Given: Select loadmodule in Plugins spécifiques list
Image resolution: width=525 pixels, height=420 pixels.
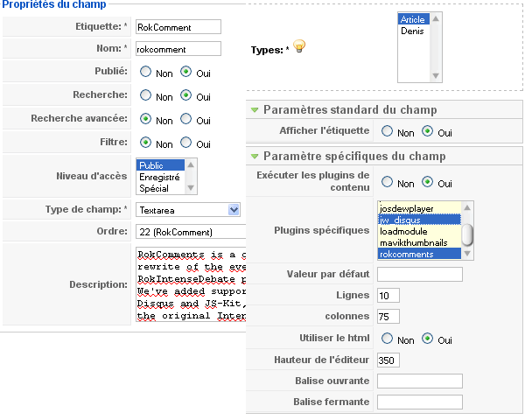Looking at the screenshot, I should [419, 231].
